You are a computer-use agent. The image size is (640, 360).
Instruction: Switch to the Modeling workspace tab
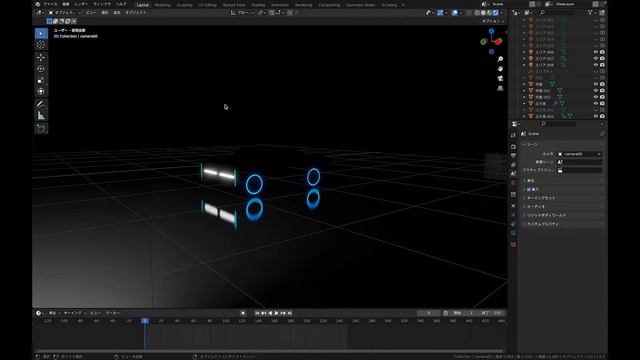pos(162,5)
